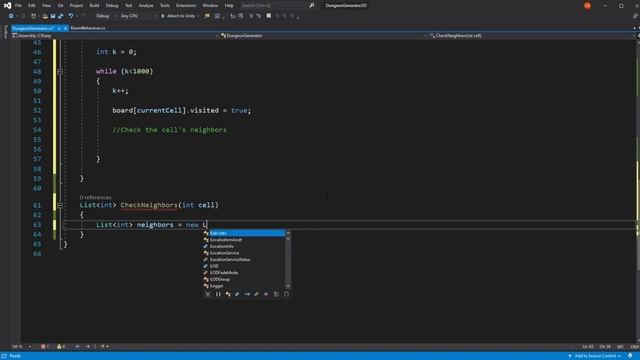Open the Edit menu
Image resolution: width=640 pixels, height=360 pixels.
[32, 6]
